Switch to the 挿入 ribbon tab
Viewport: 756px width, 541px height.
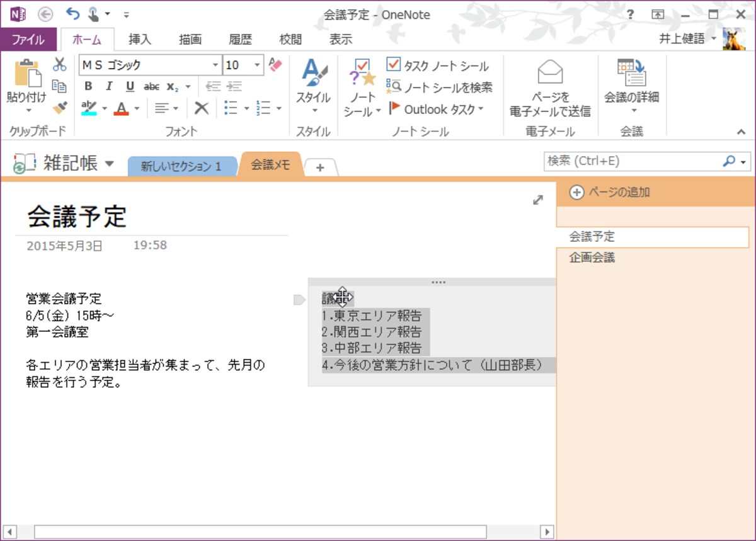(140, 39)
